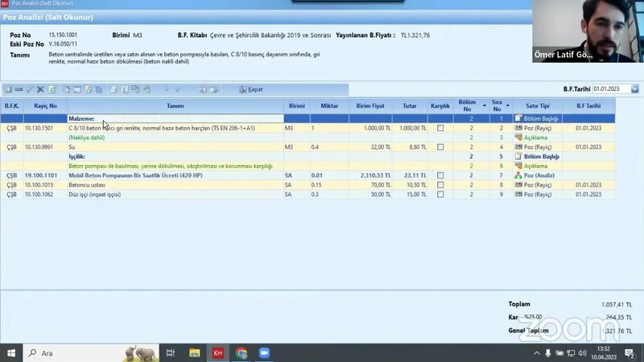This screenshot has height=362, width=644.
Task: Click the green refresh icon in toolbar
Action: pos(52,89)
